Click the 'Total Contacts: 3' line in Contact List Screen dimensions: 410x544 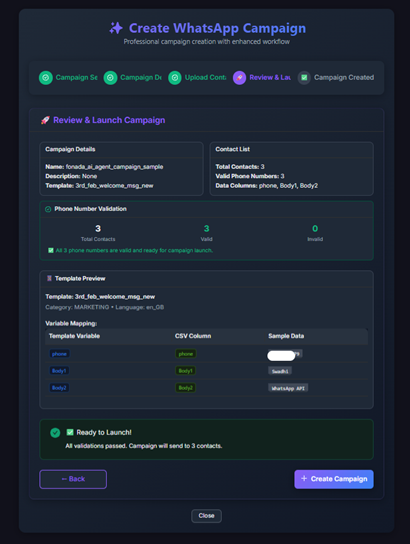pos(240,167)
